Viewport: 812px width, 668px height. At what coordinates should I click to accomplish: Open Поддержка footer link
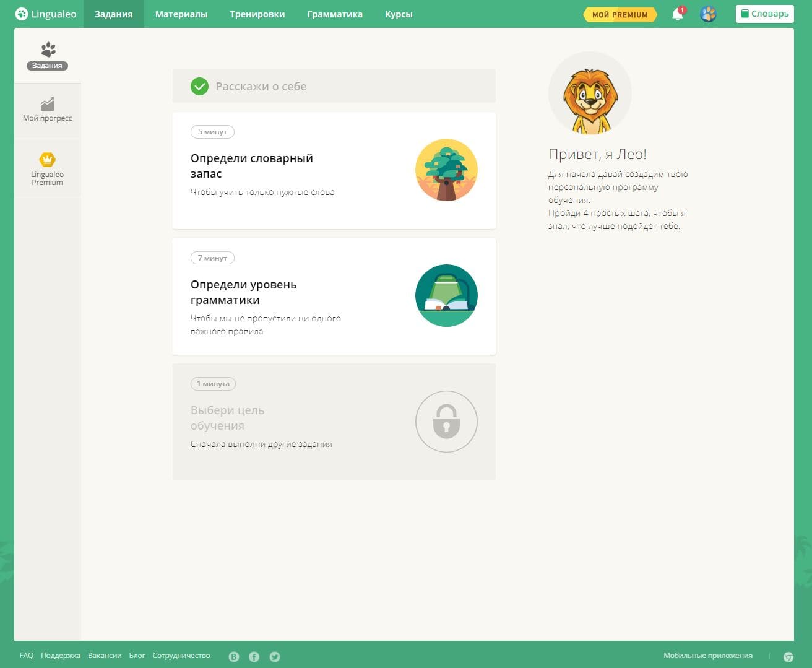(61, 656)
